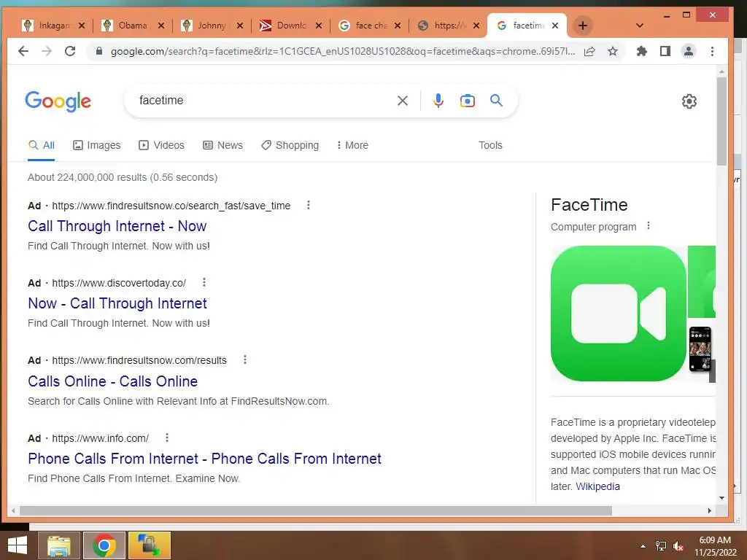The width and height of the screenshot is (747, 560).
Task: Click the vertical page scrollbar
Action: coord(721,122)
